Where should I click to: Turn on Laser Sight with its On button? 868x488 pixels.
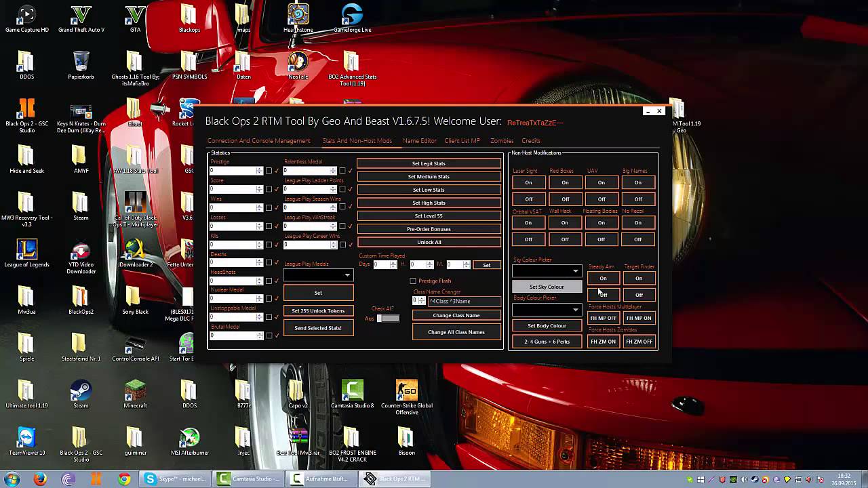[x=528, y=182]
